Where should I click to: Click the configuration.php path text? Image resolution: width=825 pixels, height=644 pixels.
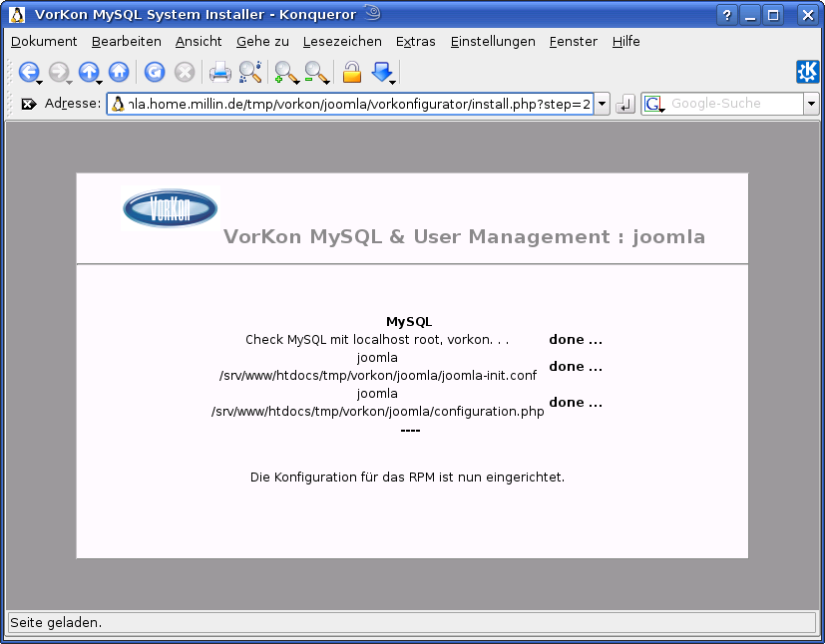tap(378, 411)
